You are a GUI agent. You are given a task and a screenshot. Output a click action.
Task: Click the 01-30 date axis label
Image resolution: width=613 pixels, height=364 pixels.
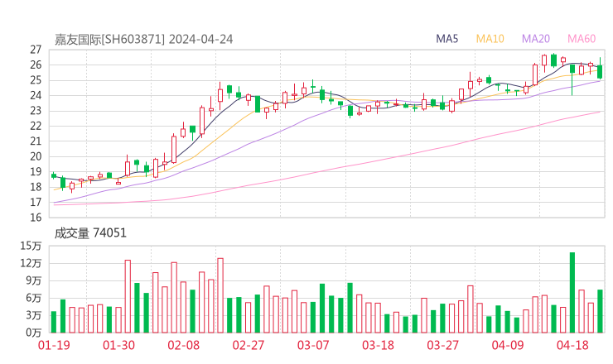pos(118,345)
